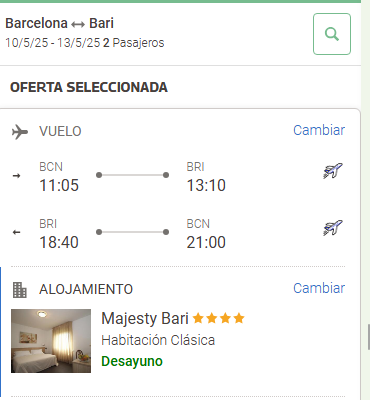Click the hotel star rating icons
The image size is (370, 400).
pos(219,318)
